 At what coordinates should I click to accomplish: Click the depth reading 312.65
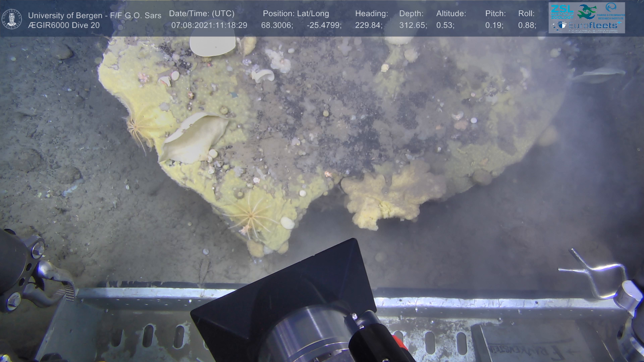(413, 25)
